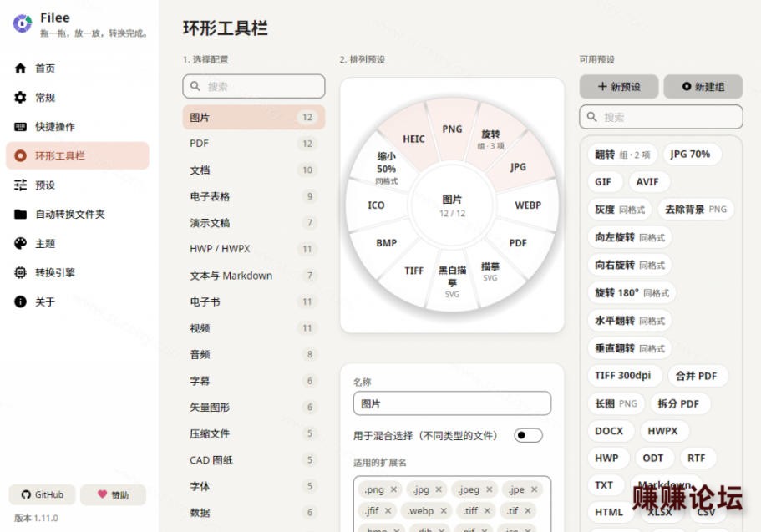Select the WEBP segment on the ring
Image resolution: width=761 pixels, height=532 pixels.
[528, 205]
